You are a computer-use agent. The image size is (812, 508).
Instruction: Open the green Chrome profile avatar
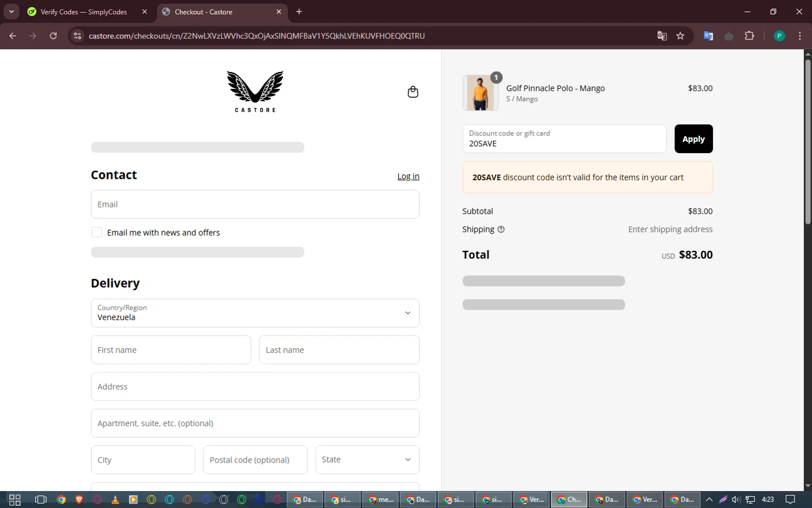tap(780, 36)
